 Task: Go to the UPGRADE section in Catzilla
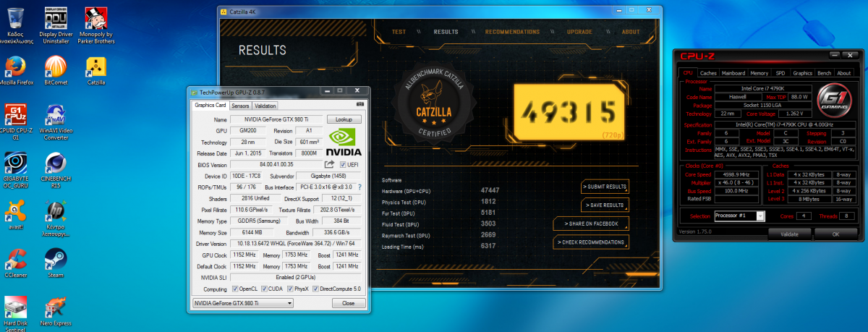coord(580,32)
